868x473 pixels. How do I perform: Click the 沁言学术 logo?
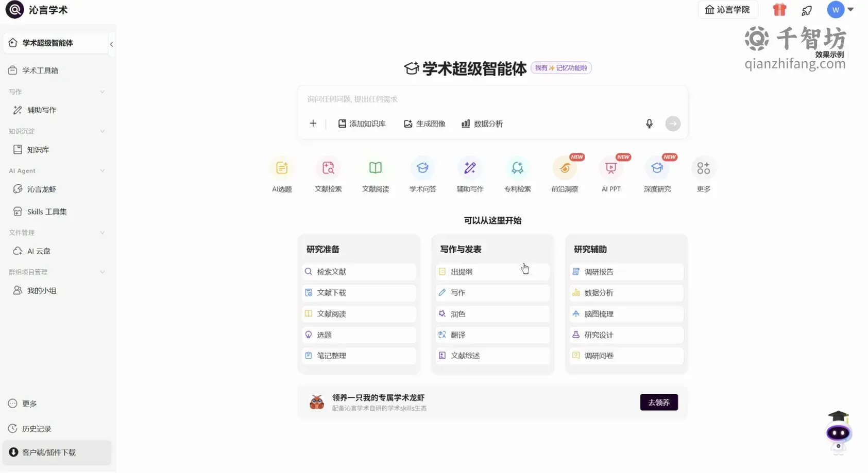37,10
